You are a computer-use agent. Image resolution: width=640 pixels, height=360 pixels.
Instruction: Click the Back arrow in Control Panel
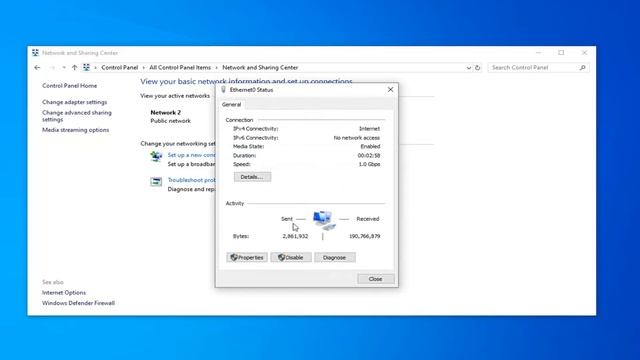click(x=37, y=68)
